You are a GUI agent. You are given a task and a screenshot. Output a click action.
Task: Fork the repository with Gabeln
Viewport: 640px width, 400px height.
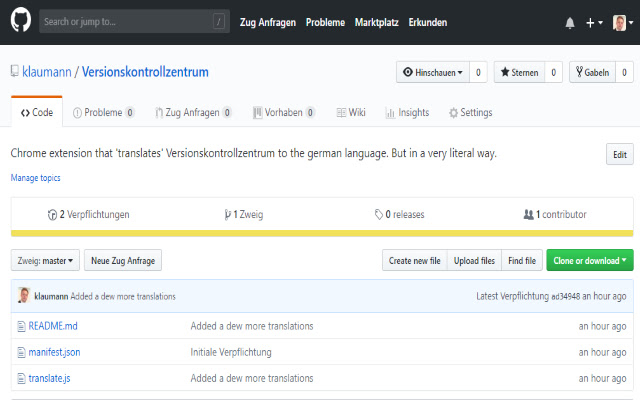coord(592,72)
